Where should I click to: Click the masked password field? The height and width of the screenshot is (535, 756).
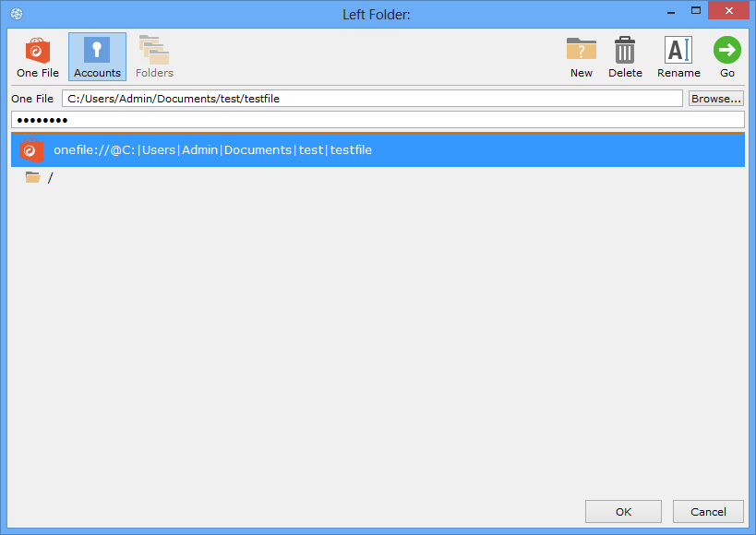(x=378, y=120)
